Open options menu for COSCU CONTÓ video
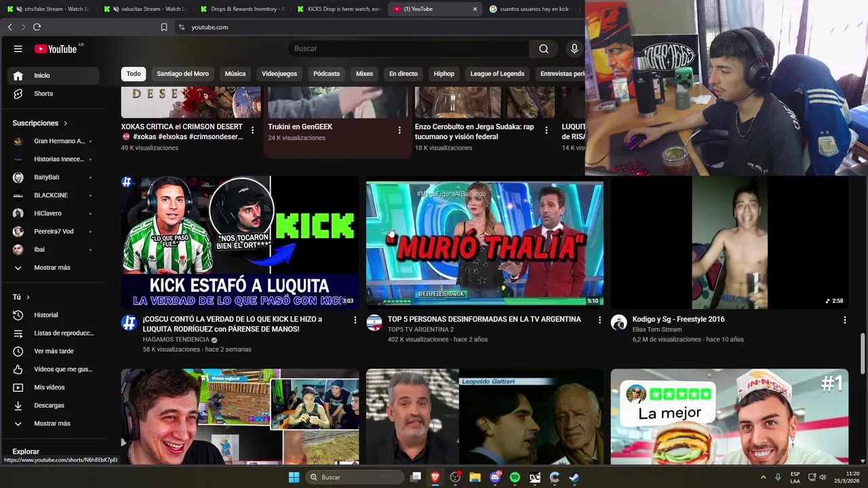 [355, 320]
